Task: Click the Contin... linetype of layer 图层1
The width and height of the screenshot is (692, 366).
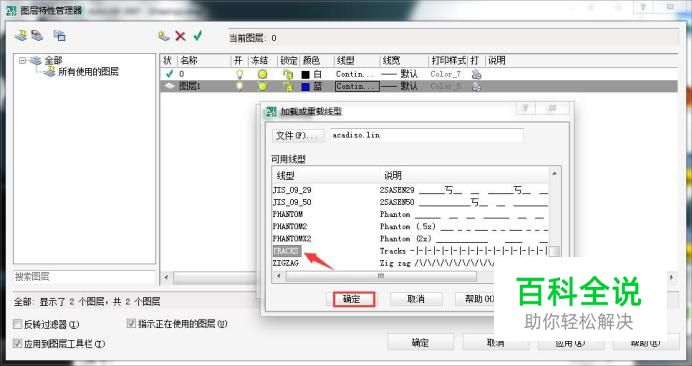Action: click(x=357, y=87)
